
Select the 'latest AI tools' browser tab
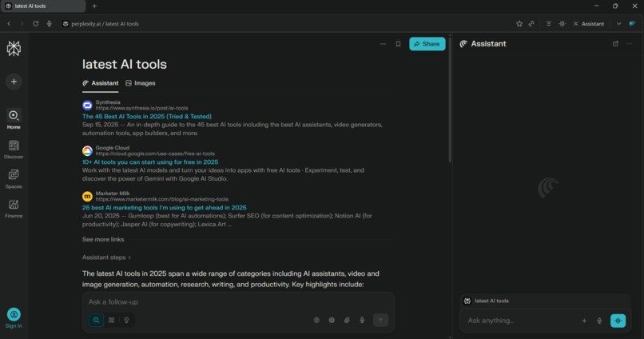(x=43, y=6)
